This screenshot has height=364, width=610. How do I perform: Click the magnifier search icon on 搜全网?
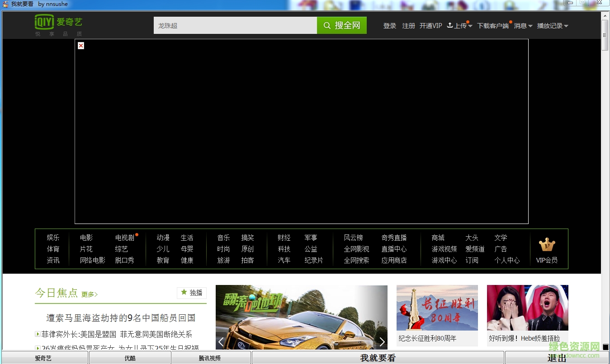327,25
